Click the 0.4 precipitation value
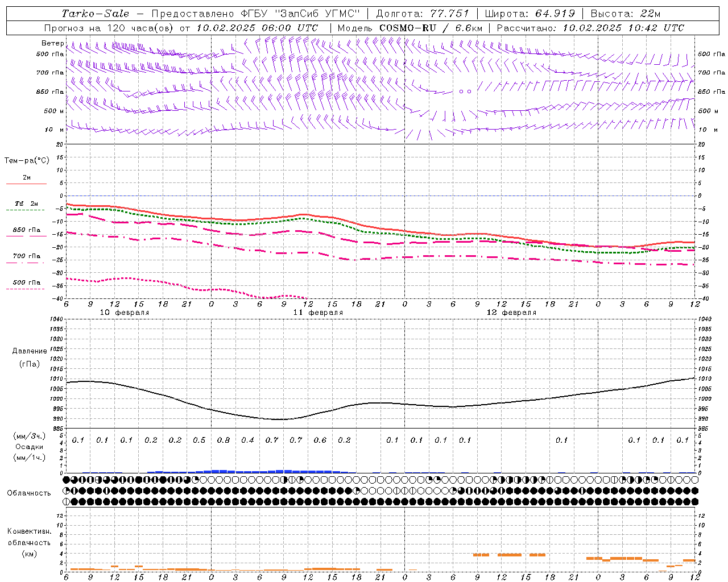This screenshot has height=582, width=728. click(247, 440)
